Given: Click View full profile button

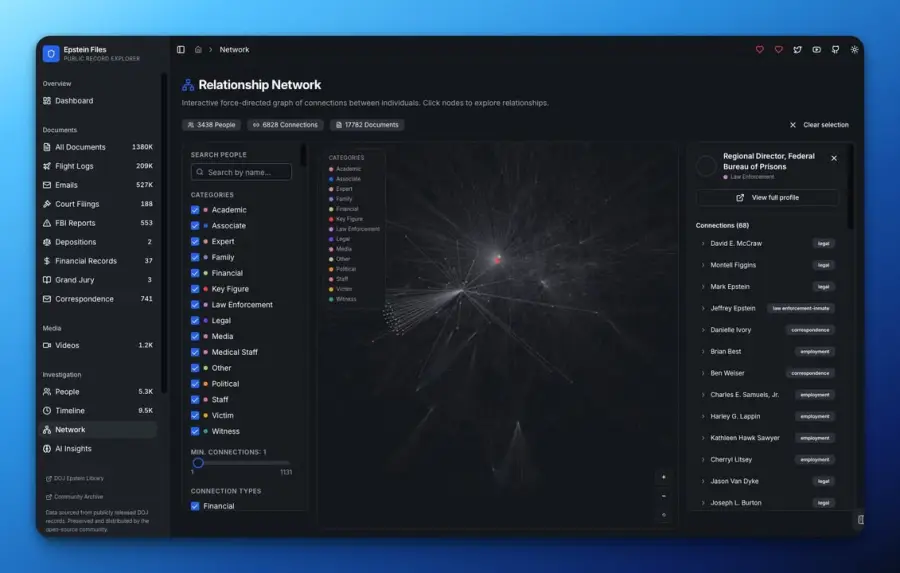Looking at the screenshot, I should [x=767, y=198].
